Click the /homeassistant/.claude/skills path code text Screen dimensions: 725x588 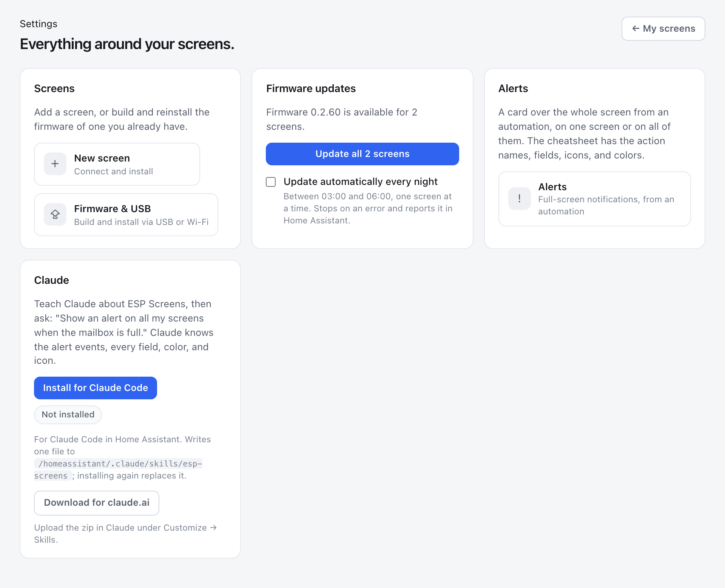point(118,469)
